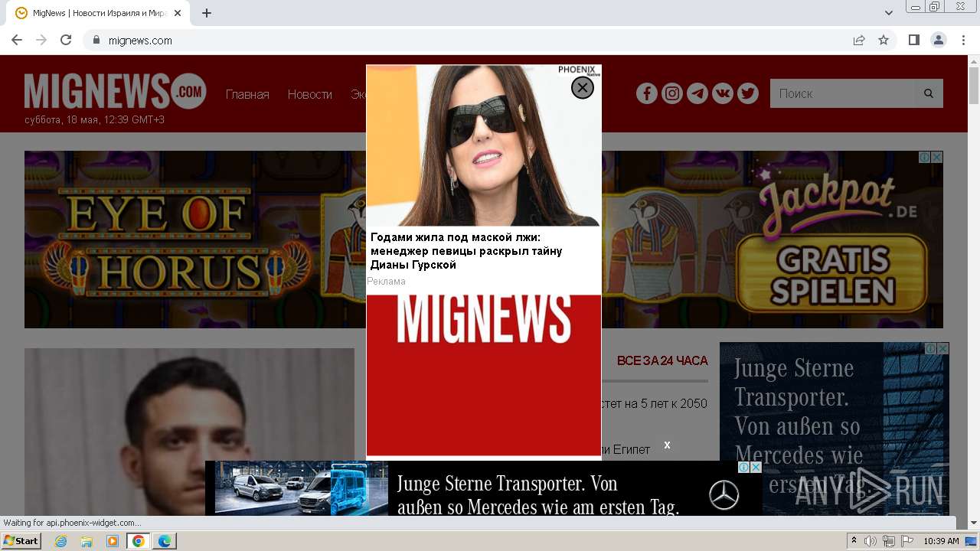The height and width of the screenshot is (551, 980).
Task: Open Microsoft Edge from taskbar
Action: point(165,541)
